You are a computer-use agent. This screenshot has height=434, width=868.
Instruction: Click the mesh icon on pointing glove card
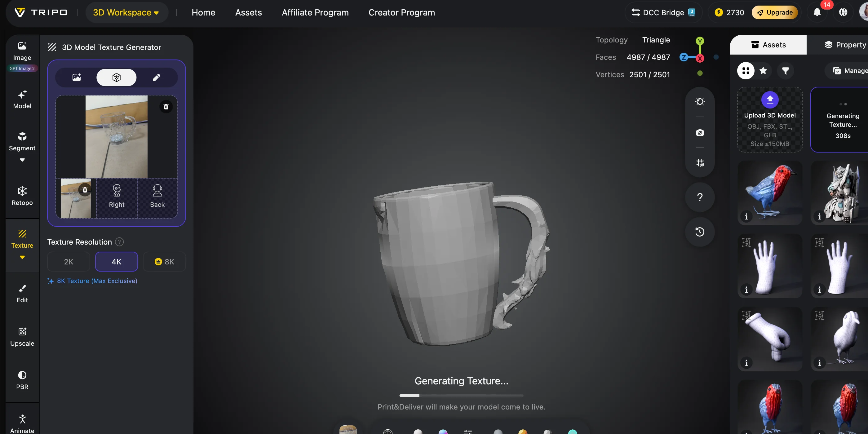[746, 315]
